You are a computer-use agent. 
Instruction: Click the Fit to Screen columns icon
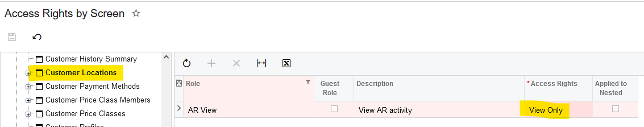point(261,63)
